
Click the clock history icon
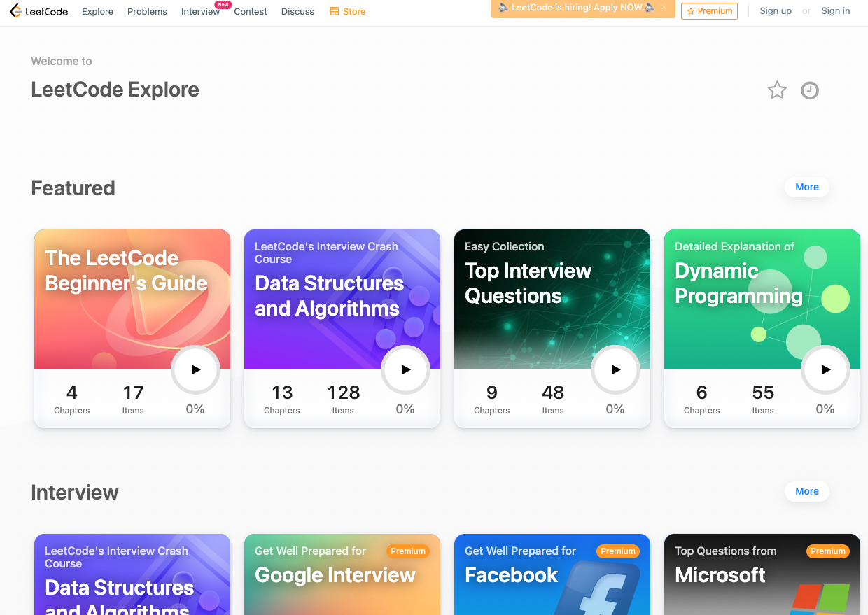point(810,90)
